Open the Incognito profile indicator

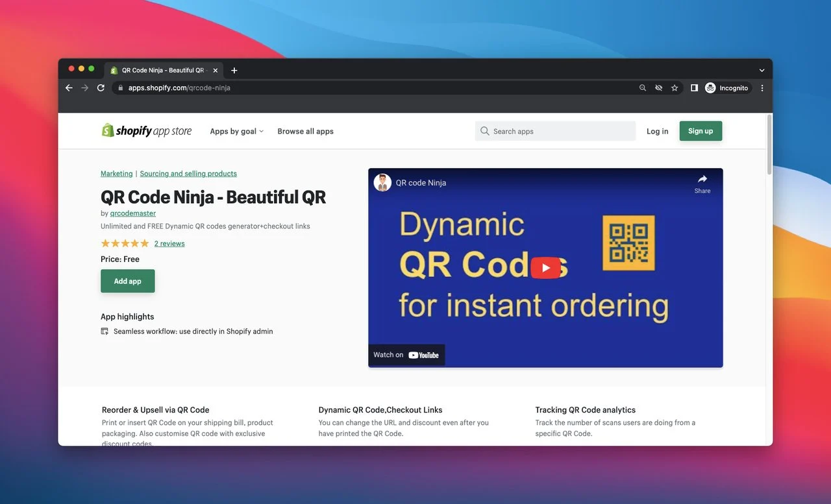(727, 88)
